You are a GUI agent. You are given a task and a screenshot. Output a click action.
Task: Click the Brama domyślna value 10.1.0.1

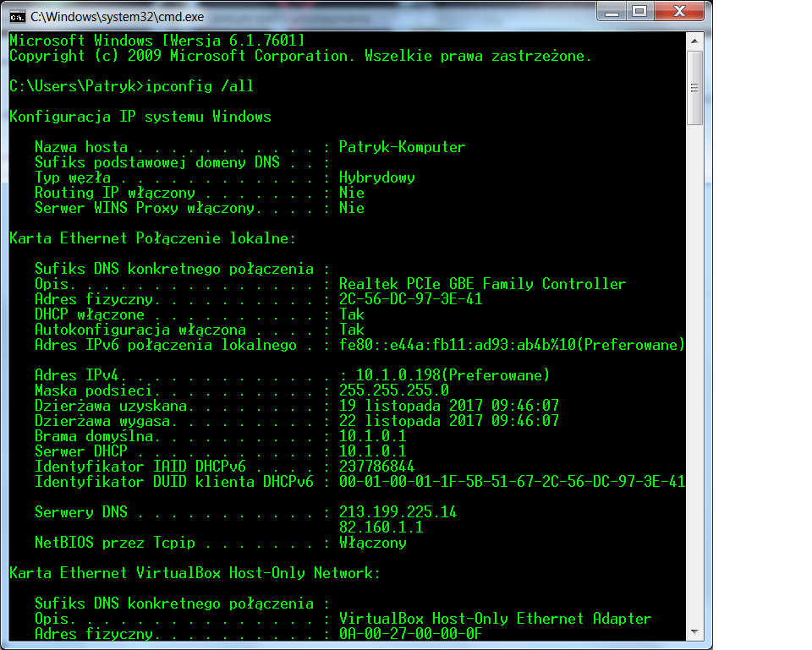click(373, 436)
